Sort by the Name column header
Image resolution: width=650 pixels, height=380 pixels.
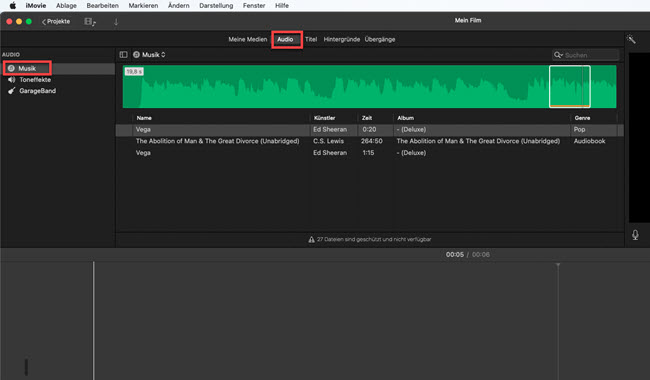[144, 118]
